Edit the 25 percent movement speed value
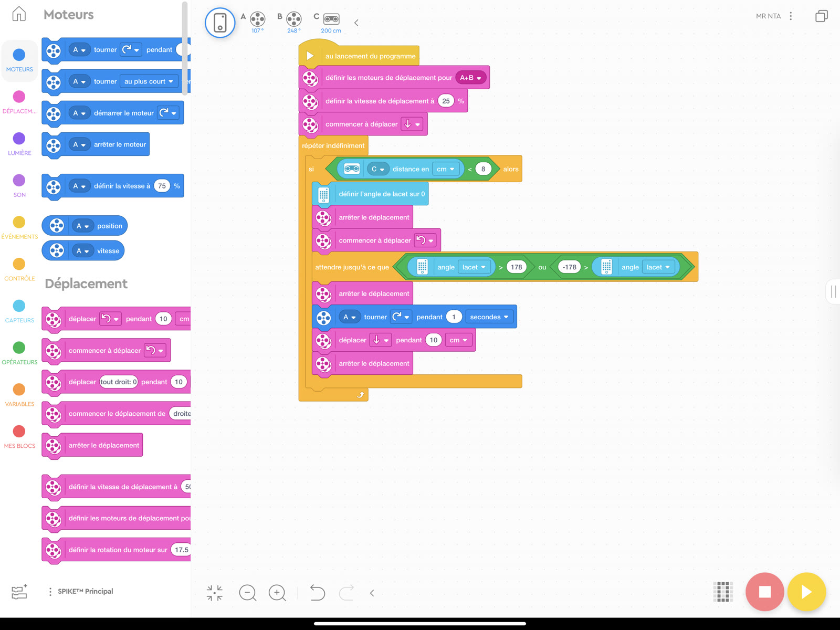Viewport: 840px width, 630px height. point(446,101)
